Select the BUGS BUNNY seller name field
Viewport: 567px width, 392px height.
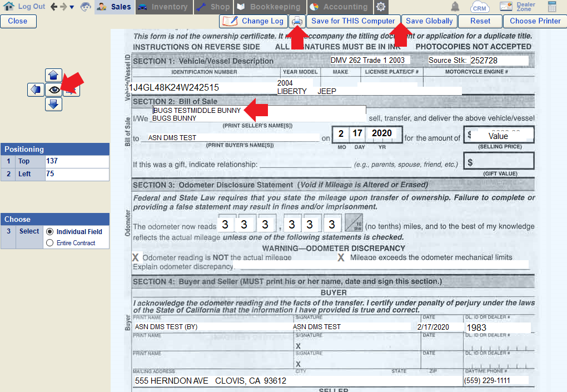(258, 118)
